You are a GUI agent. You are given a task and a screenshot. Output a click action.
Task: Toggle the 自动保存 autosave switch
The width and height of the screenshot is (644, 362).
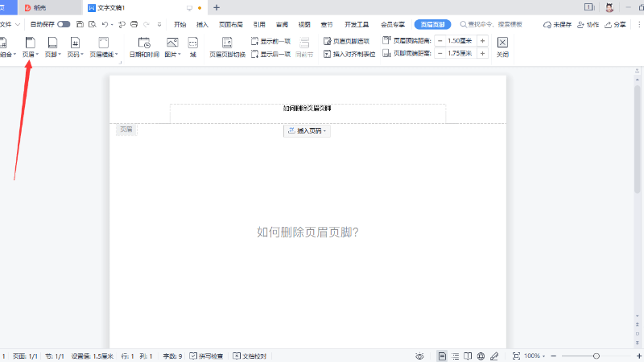(63, 25)
